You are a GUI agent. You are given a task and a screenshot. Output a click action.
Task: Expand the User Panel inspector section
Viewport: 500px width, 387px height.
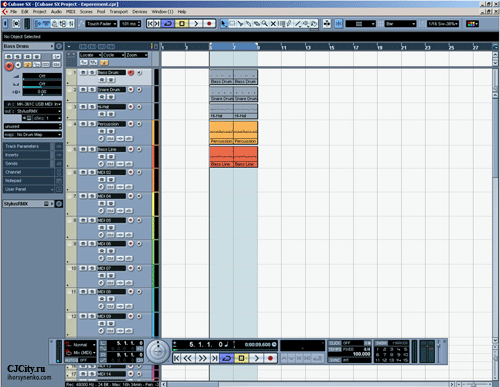pos(28,189)
